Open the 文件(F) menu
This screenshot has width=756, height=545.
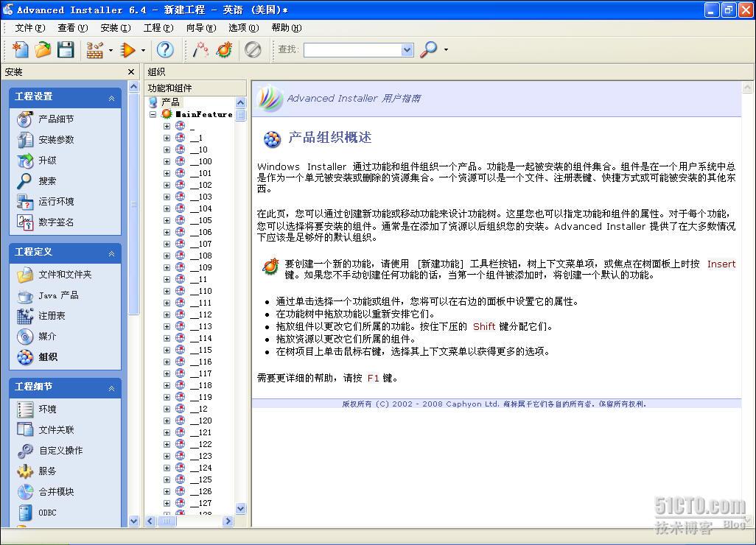click(30, 27)
